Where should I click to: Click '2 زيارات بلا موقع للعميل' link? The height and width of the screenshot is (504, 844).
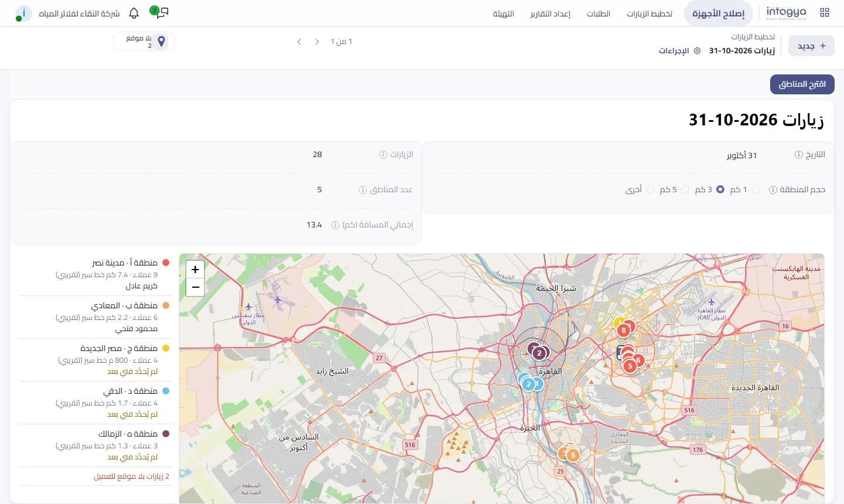point(131,476)
